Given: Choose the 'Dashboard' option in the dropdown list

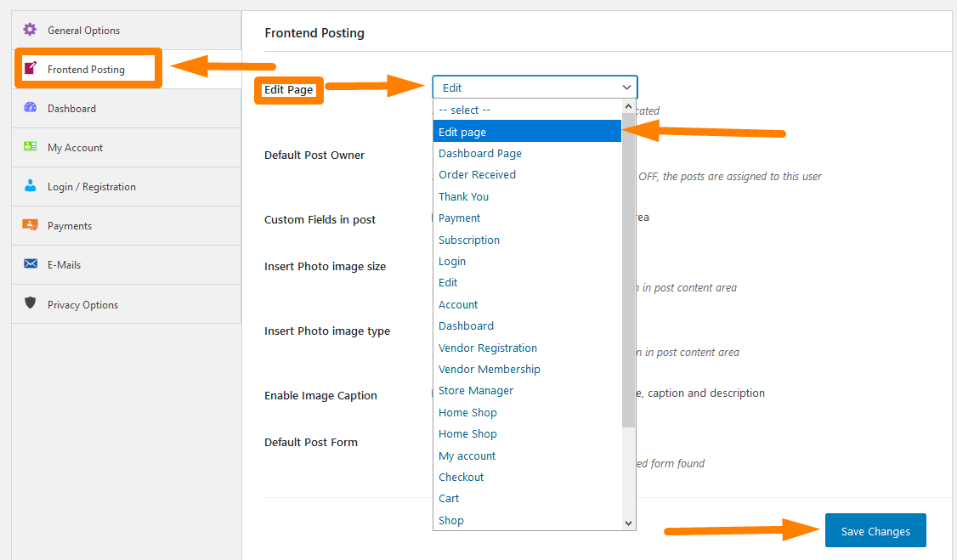Looking at the screenshot, I should pyautogui.click(x=527, y=325).
